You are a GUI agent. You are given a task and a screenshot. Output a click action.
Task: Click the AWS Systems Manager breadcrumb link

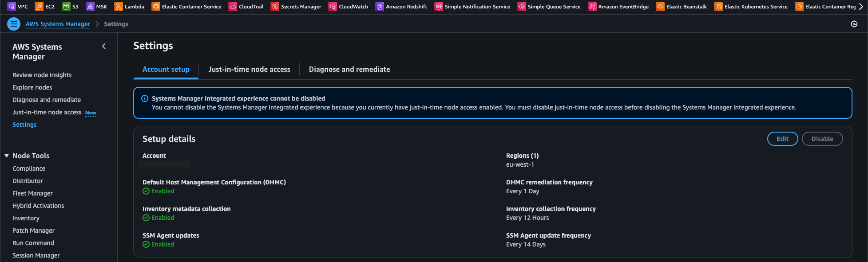click(x=58, y=24)
